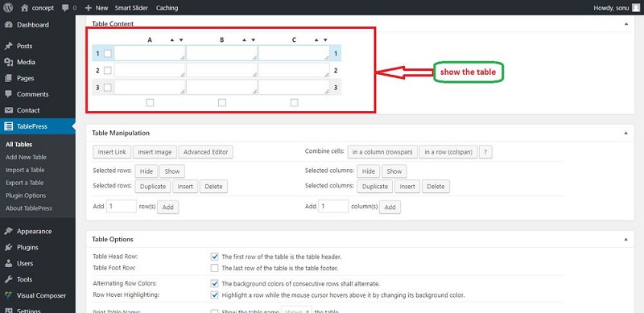Open Smart Slider in admin bar
This screenshot has height=313, width=644.
tap(131, 8)
